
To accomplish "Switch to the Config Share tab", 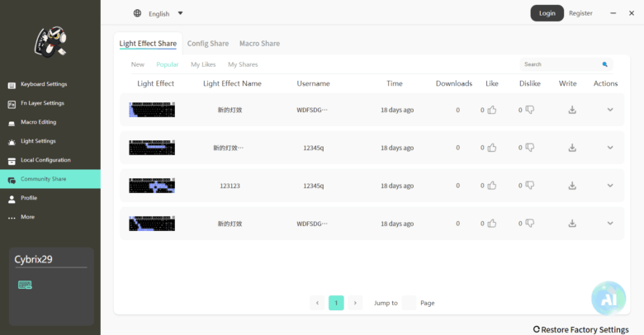I will point(208,44).
